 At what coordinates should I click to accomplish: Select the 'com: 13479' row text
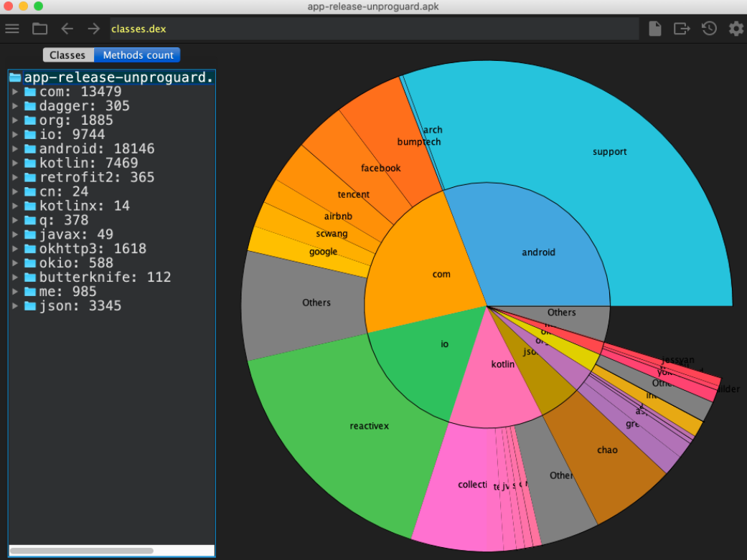tap(80, 92)
